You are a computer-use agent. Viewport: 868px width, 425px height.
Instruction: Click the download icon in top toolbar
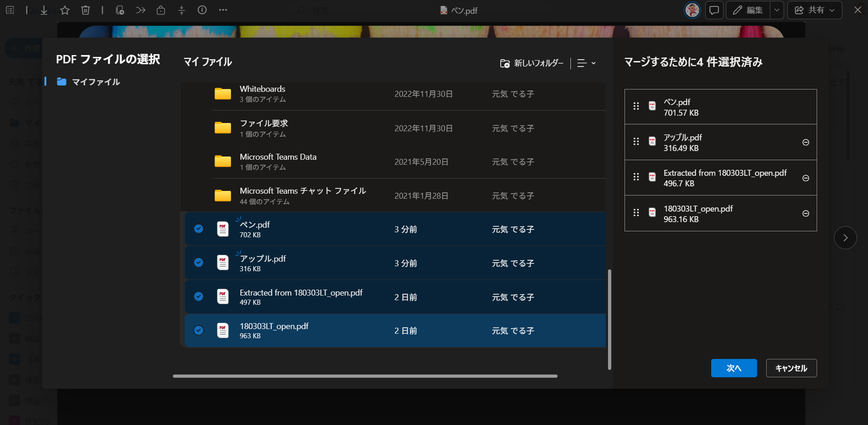pyautogui.click(x=44, y=10)
